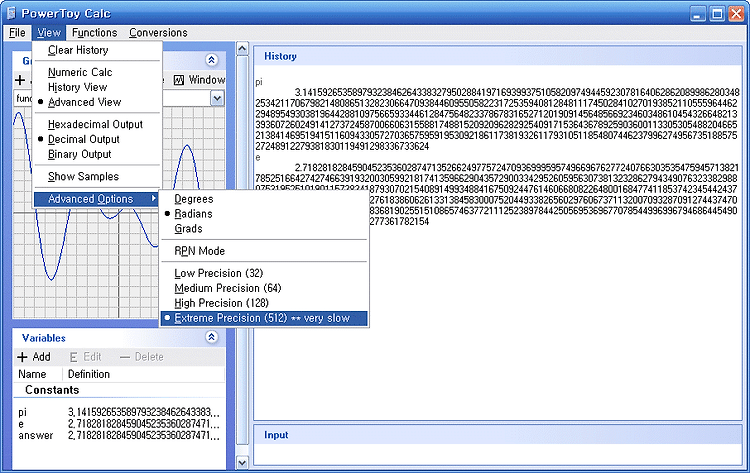Click the Name column header

(38, 374)
